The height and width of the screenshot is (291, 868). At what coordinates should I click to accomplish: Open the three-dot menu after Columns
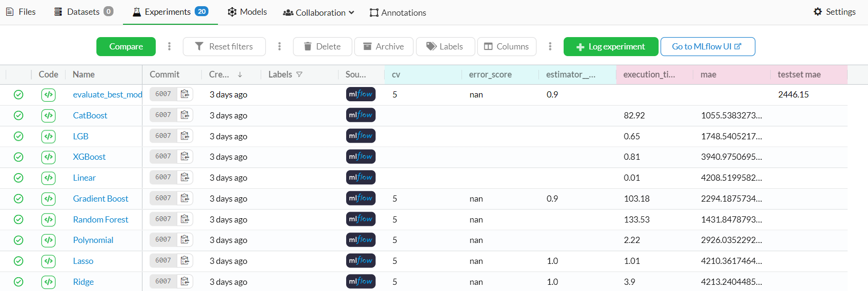pos(550,47)
